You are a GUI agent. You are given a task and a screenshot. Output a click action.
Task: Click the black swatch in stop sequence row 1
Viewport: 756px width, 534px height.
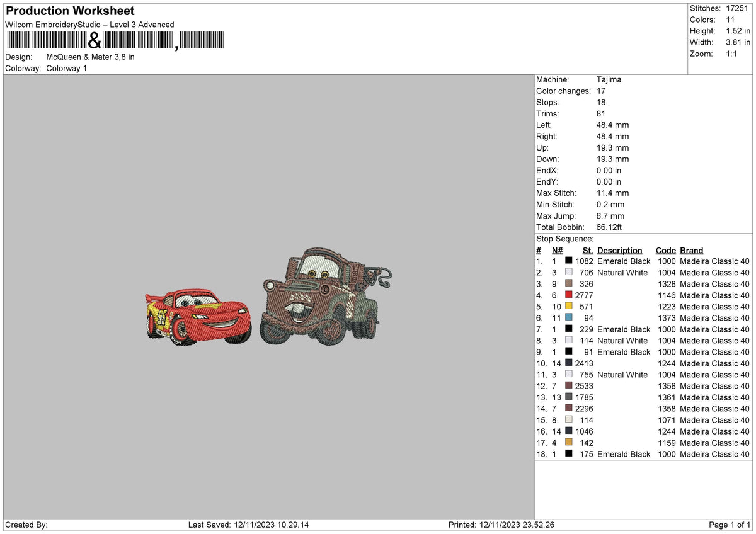tap(569, 261)
